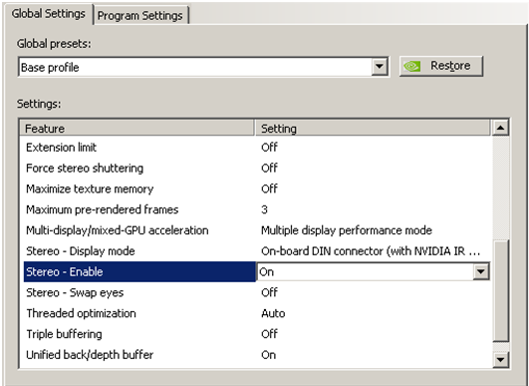Click the Restore button

[441, 66]
